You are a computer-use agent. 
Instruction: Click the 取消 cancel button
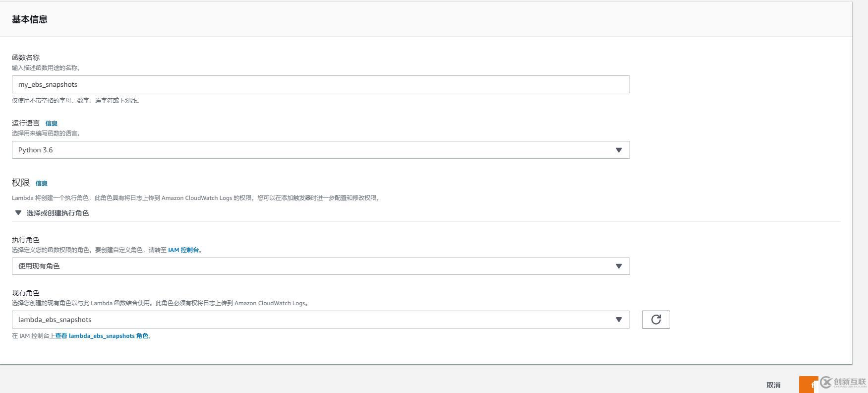(x=773, y=385)
